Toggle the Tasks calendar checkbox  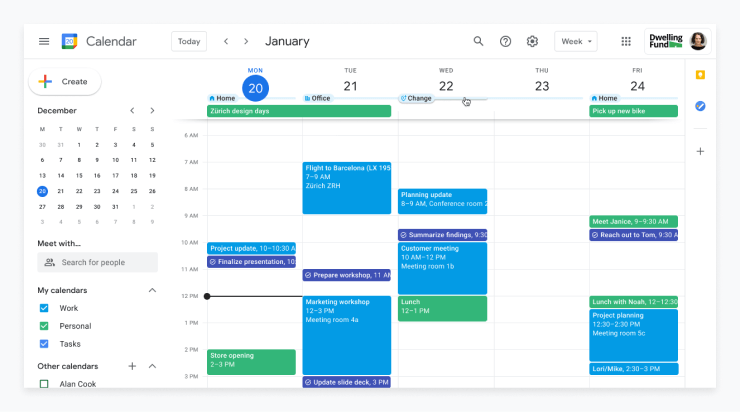[44, 344]
